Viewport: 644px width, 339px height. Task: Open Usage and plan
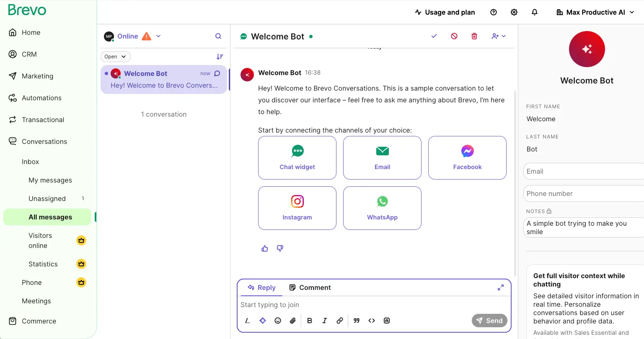445,12
